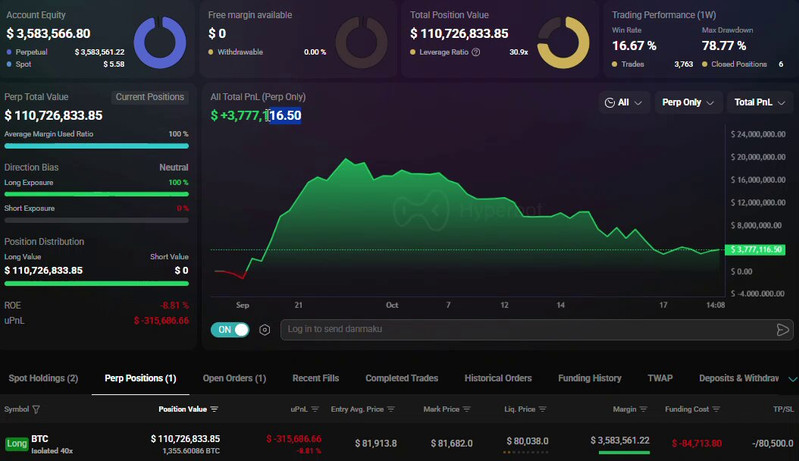Click the Short Exposure progress bar
Viewport: 799px width, 461px height.
click(x=96, y=220)
